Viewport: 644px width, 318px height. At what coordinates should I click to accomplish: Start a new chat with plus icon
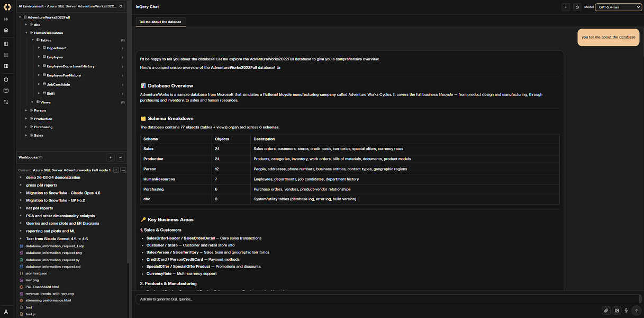pos(566,7)
